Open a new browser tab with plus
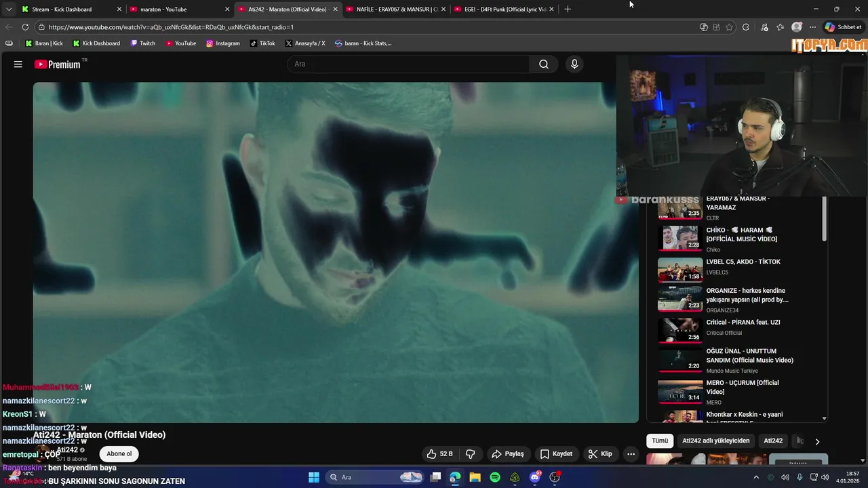The width and height of the screenshot is (868, 488). tap(568, 9)
